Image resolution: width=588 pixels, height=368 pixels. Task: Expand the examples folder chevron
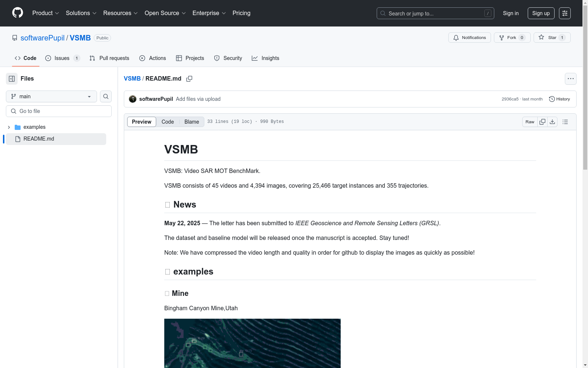point(9,127)
